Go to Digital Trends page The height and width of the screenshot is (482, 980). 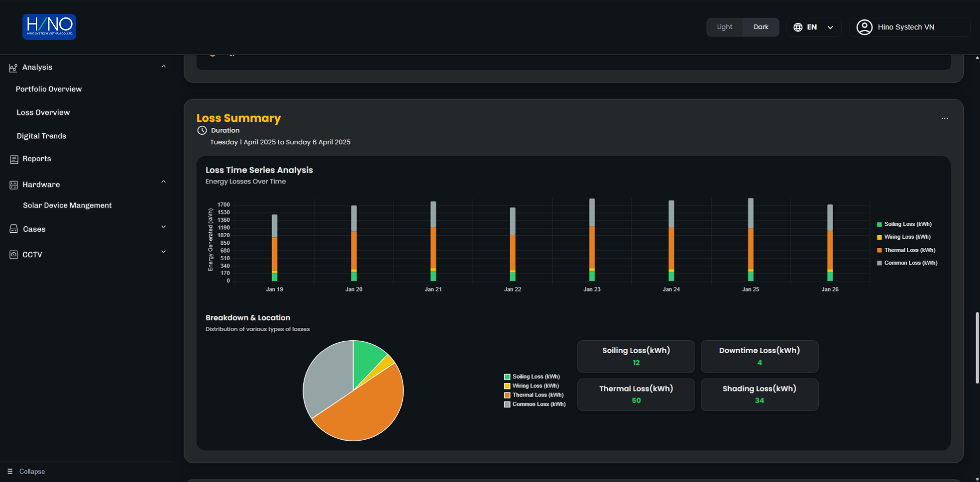coord(41,136)
